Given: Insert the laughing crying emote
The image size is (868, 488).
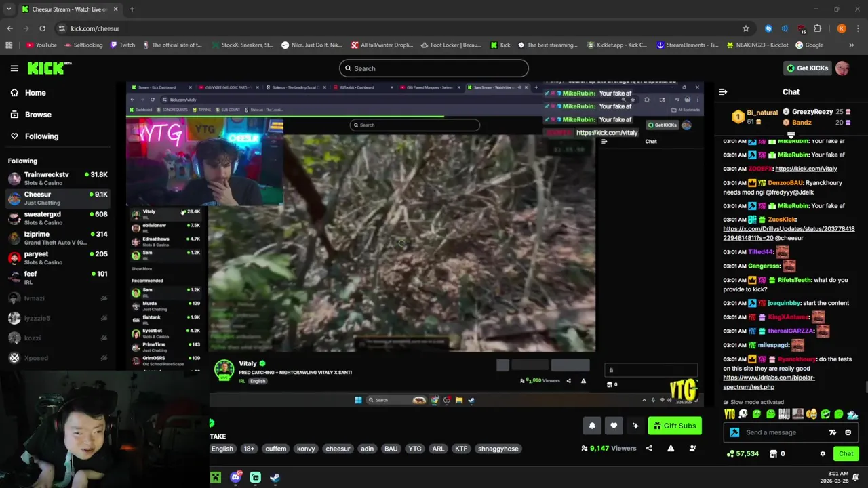Looking at the screenshot, I should click(x=812, y=414).
